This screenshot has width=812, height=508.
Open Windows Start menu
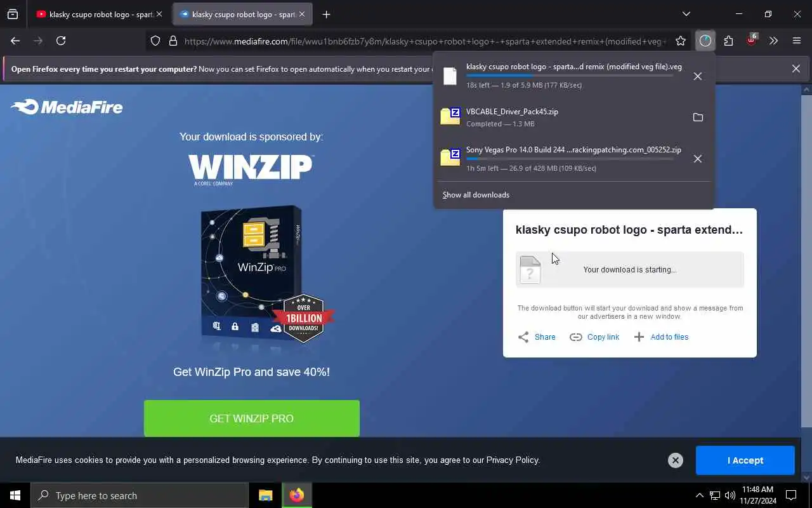(15, 495)
